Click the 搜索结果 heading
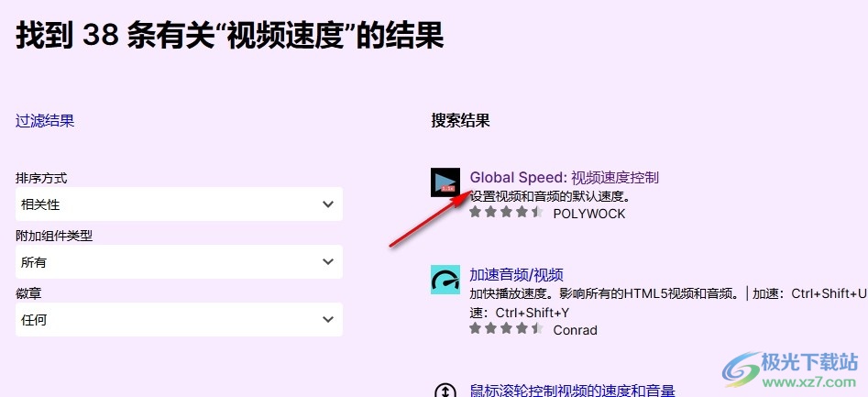 click(x=460, y=121)
